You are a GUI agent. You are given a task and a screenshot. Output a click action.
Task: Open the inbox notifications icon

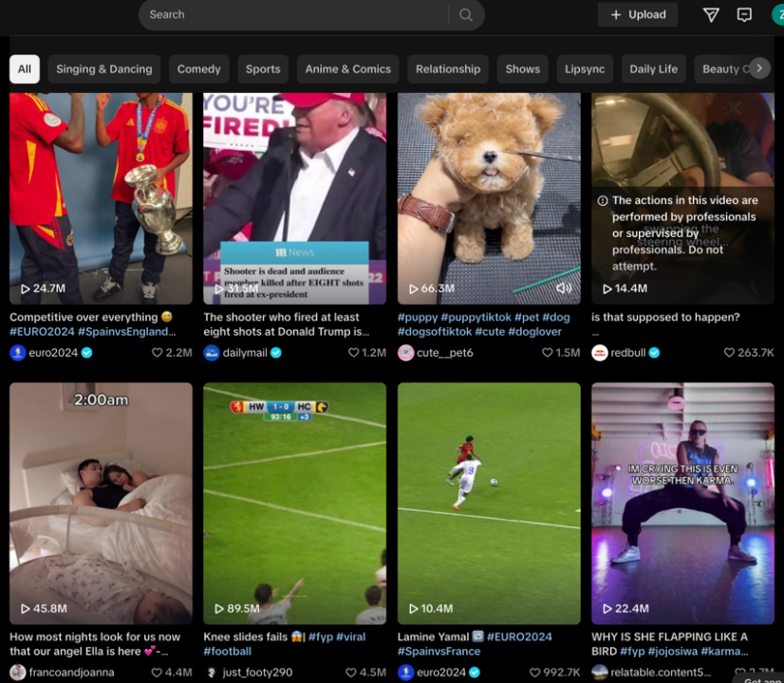[745, 15]
